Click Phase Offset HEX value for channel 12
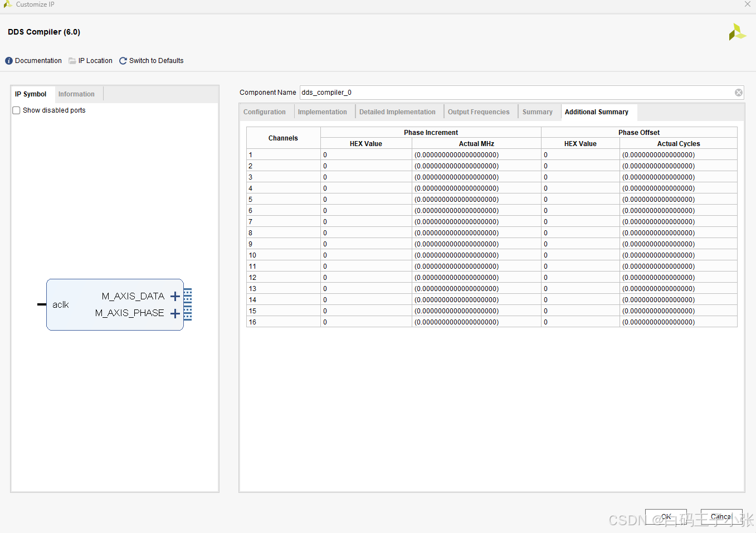The height and width of the screenshot is (533, 756). coord(581,278)
